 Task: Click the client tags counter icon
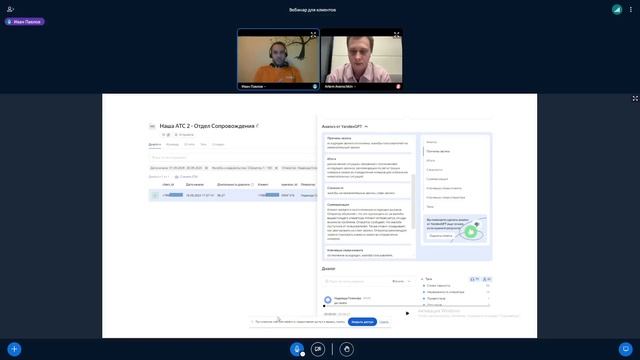pos(487,279)
